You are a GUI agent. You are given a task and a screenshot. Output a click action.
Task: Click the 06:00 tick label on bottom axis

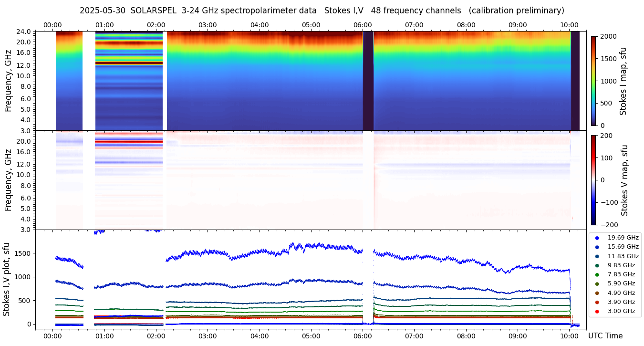[363, 336]
